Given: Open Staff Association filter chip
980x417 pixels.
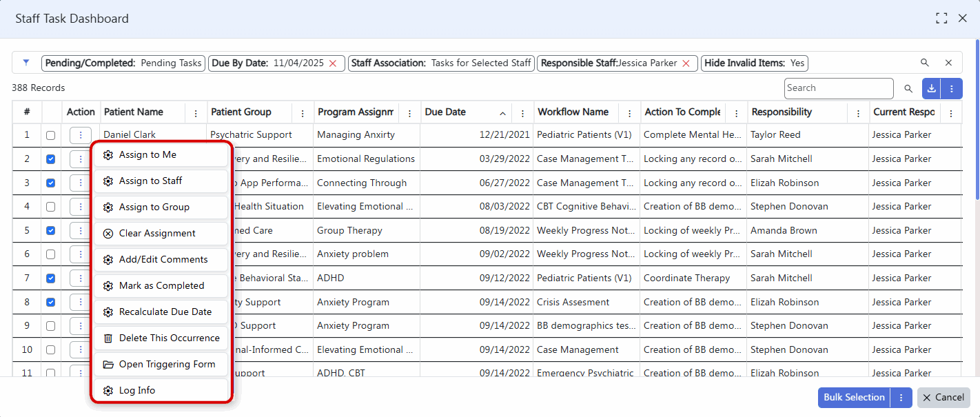Looking at the screenshot, I should 441,63.
